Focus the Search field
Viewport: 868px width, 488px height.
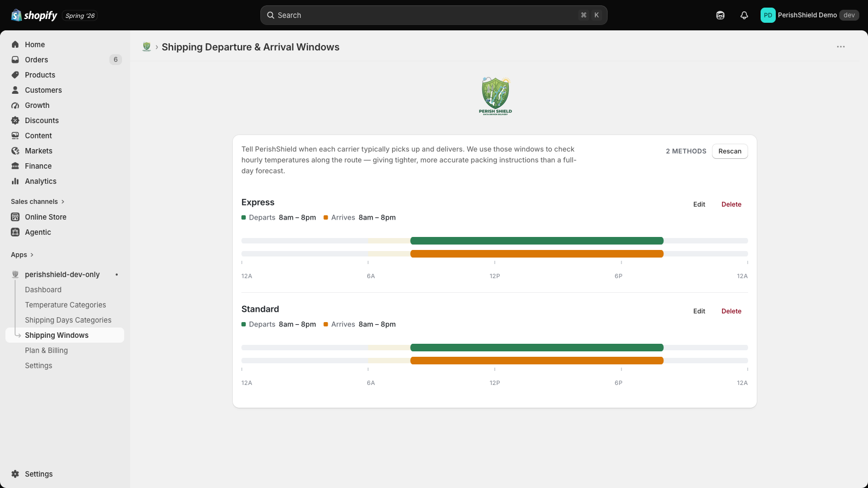pos(434,15)
